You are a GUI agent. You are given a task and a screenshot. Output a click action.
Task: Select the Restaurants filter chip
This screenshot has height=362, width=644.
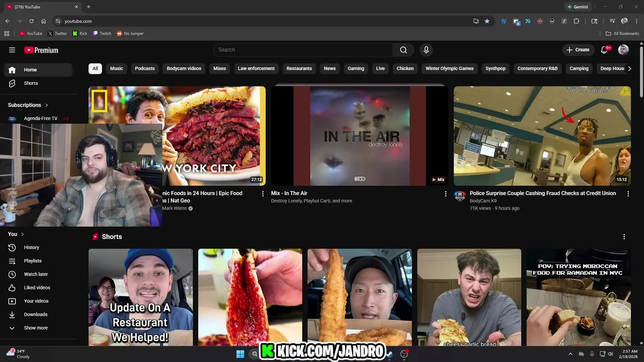[299, 68]
